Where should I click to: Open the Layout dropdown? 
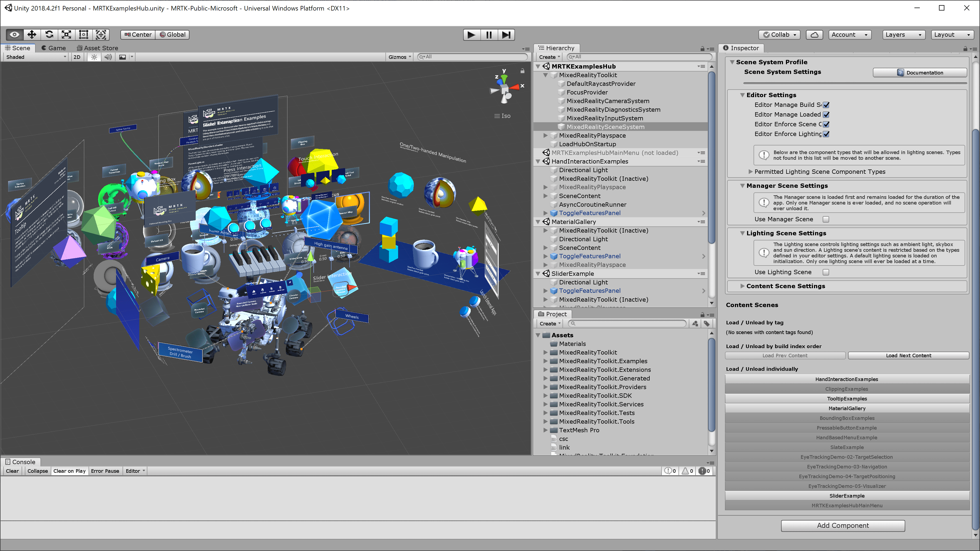953,35
